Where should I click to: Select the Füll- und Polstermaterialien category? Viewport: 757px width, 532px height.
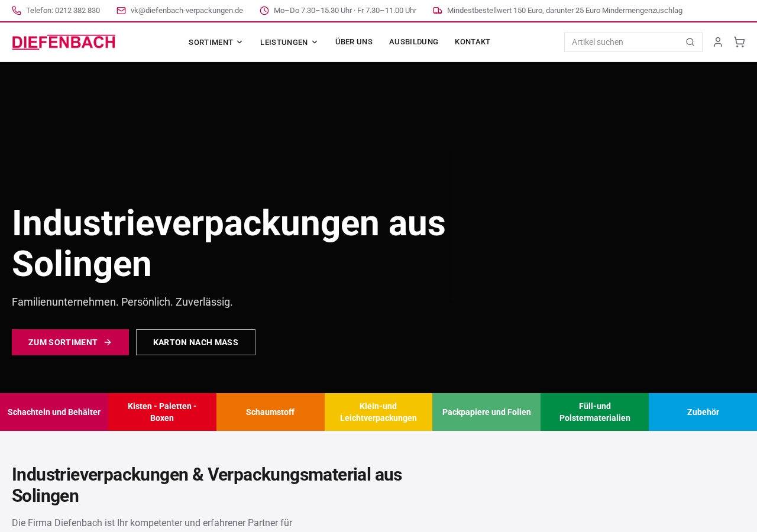(x=594, y=412)
